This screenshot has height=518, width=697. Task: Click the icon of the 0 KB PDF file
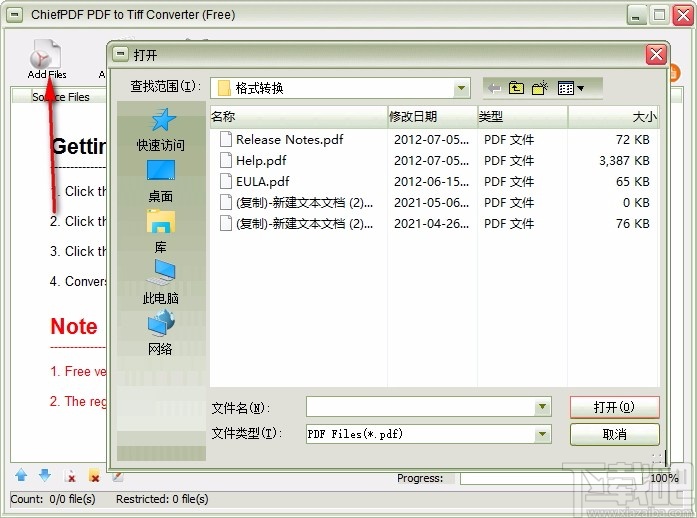[x=226, y=202]
